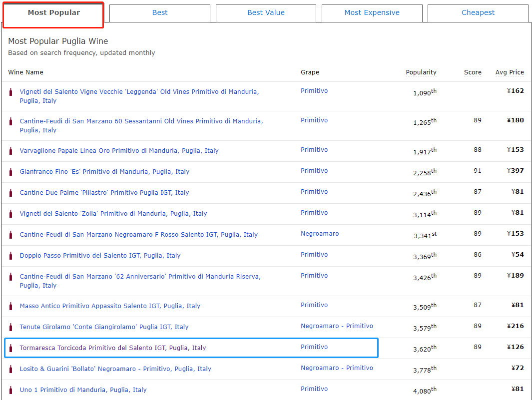Click the Grape column header

[310, 72]
